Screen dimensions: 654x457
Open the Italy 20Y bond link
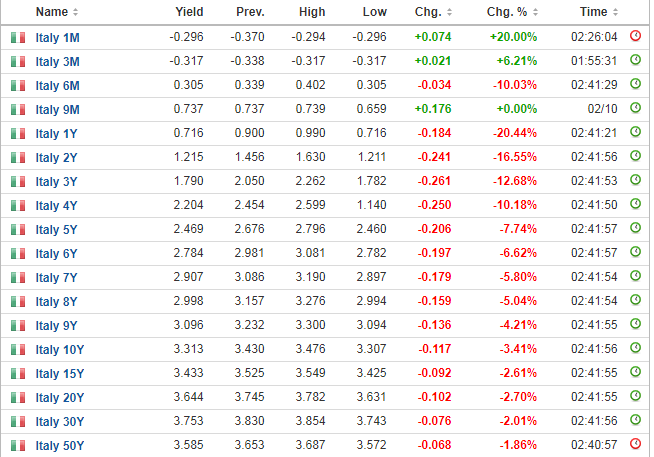pyautogui.click(x=60, y=397)
